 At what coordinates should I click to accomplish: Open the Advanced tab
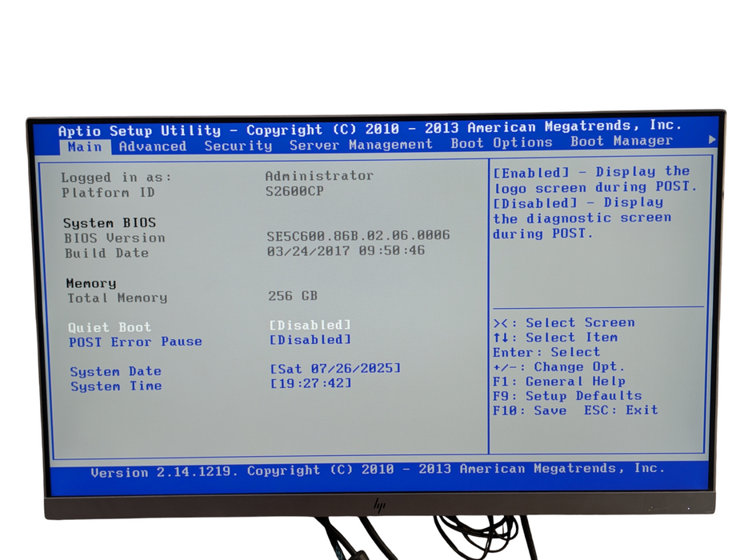pos(152,146)
